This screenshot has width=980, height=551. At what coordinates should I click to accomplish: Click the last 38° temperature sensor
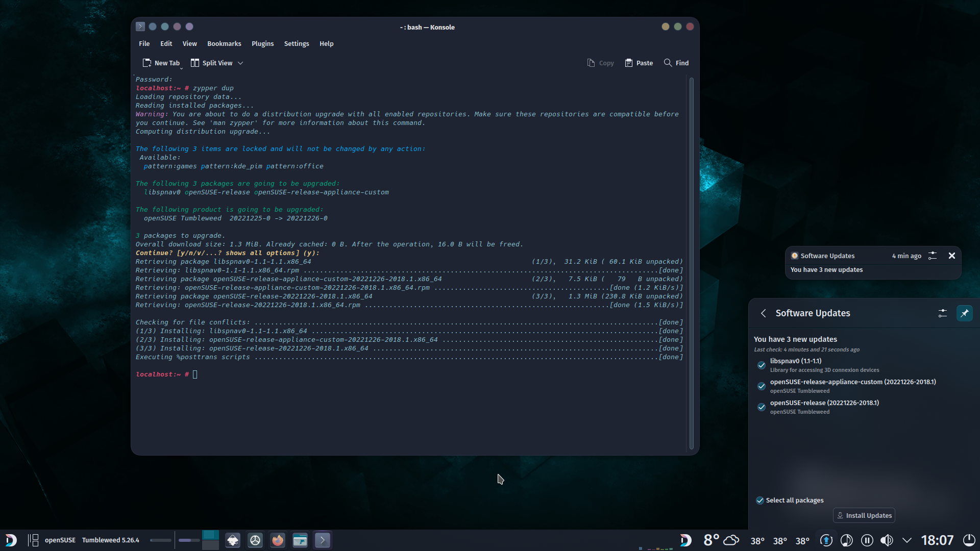pos(802,541)
